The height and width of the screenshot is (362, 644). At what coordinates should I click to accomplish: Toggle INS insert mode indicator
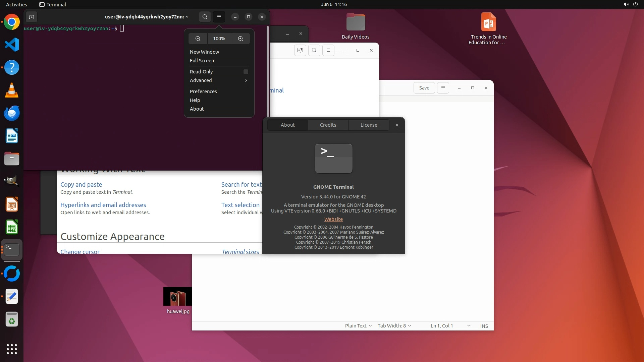click(484, 326)
